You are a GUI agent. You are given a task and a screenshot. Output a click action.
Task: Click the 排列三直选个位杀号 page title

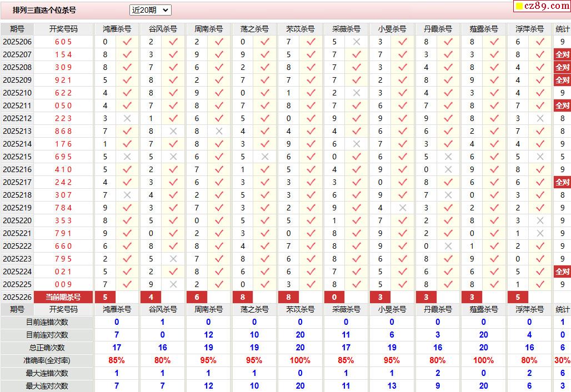point(44,10)
